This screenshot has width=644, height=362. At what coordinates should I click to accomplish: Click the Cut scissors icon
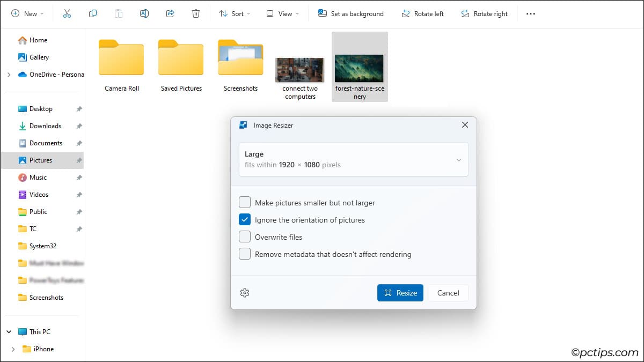click(67, 13)
